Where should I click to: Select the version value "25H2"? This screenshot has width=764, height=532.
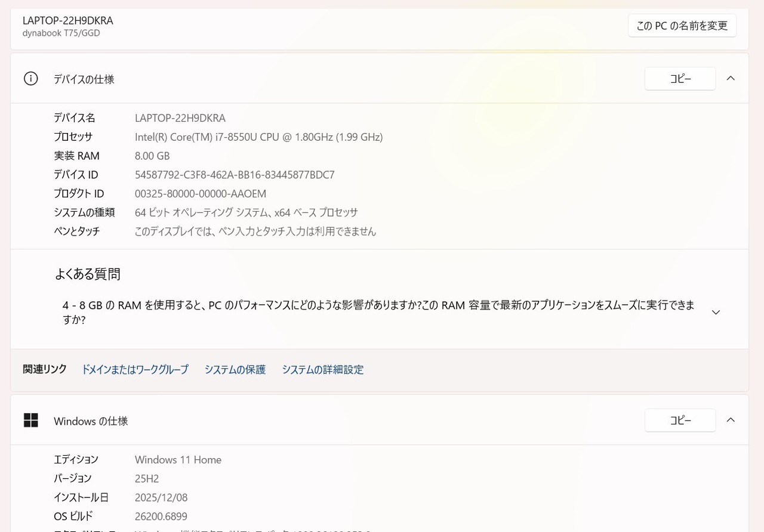147,478
